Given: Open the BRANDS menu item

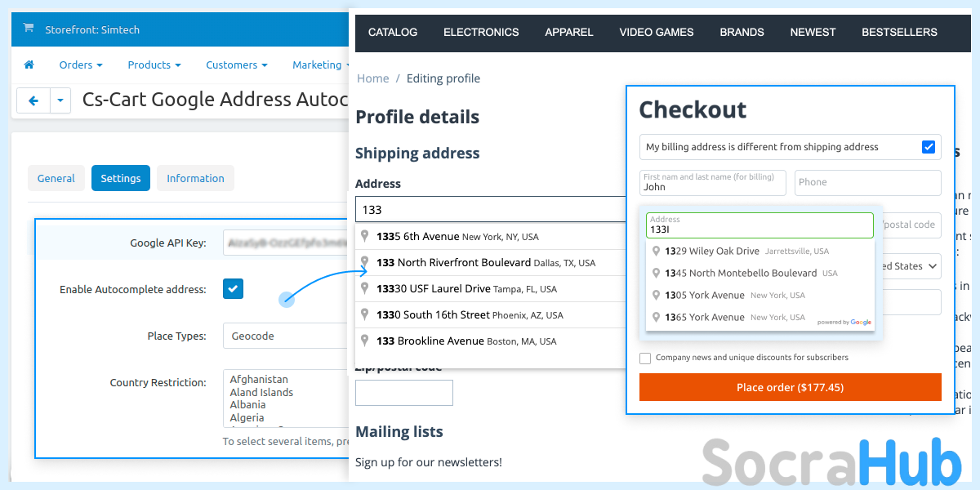Looking at the screenshot, I should point(742,33).
